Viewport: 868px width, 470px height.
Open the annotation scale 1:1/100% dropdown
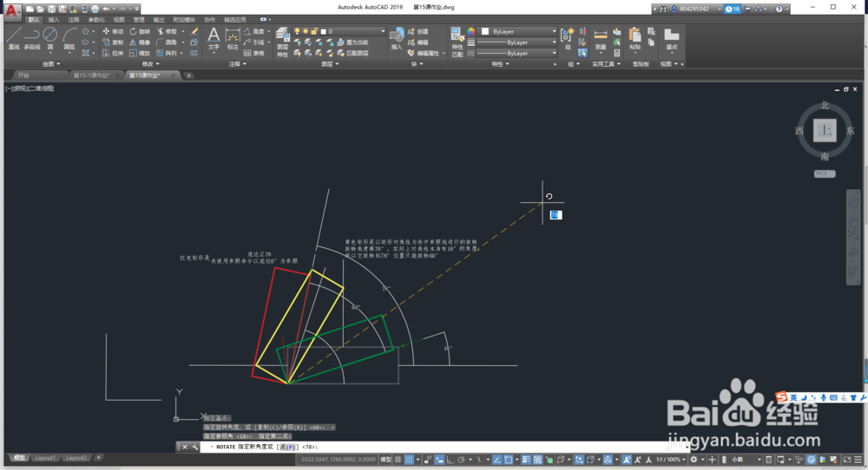click(x=670, y=460)
